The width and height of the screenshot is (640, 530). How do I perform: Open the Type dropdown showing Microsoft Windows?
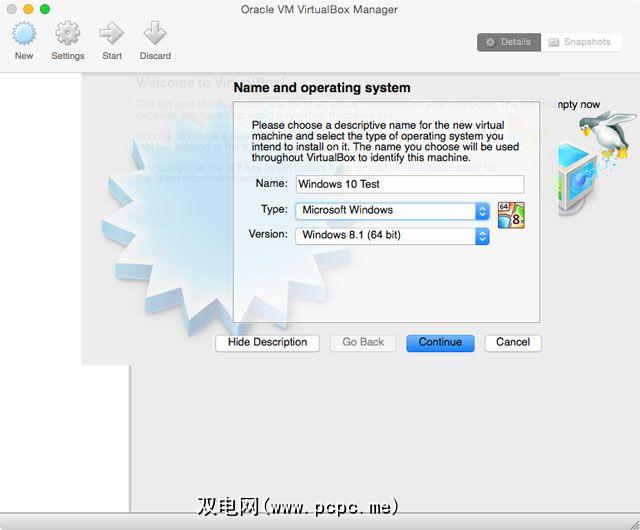tap(392, 211)
